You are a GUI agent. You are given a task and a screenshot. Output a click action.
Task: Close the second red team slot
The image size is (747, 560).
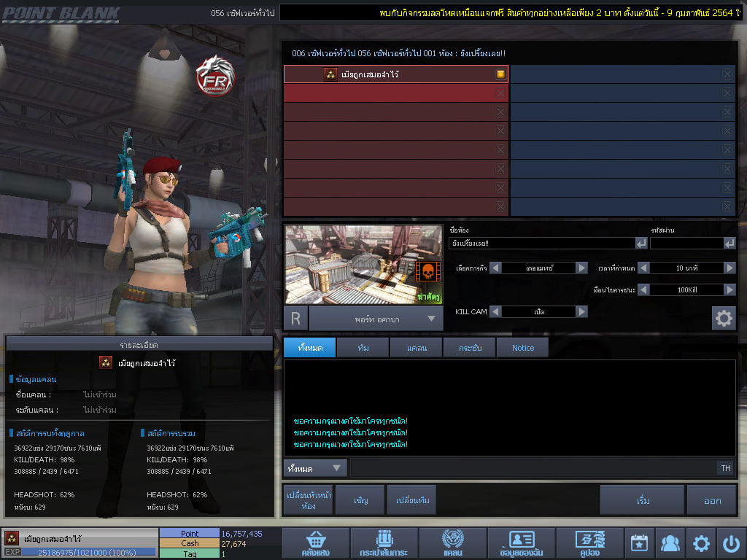(500, 93)
